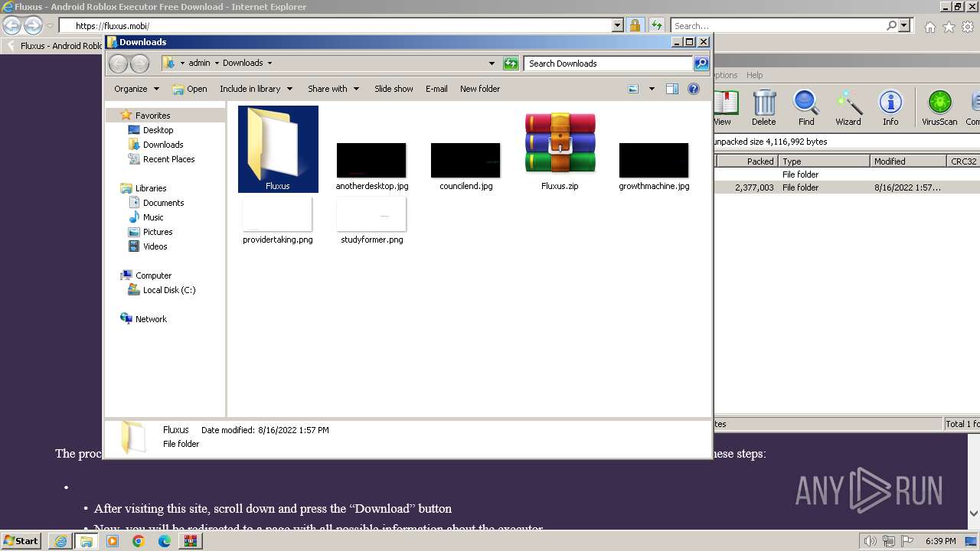Create a New folder
Image resolution: width=980 pixels, height=551 pixels.
[480, 89]
